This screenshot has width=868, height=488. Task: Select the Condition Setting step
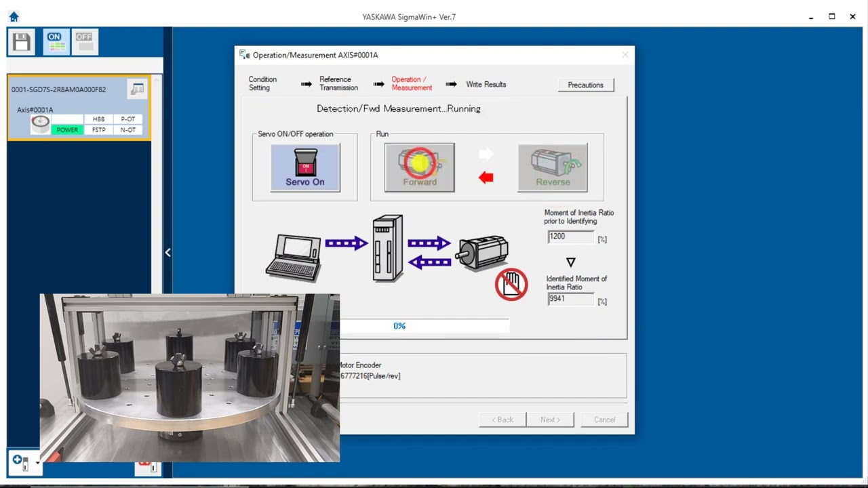point(262,83)
